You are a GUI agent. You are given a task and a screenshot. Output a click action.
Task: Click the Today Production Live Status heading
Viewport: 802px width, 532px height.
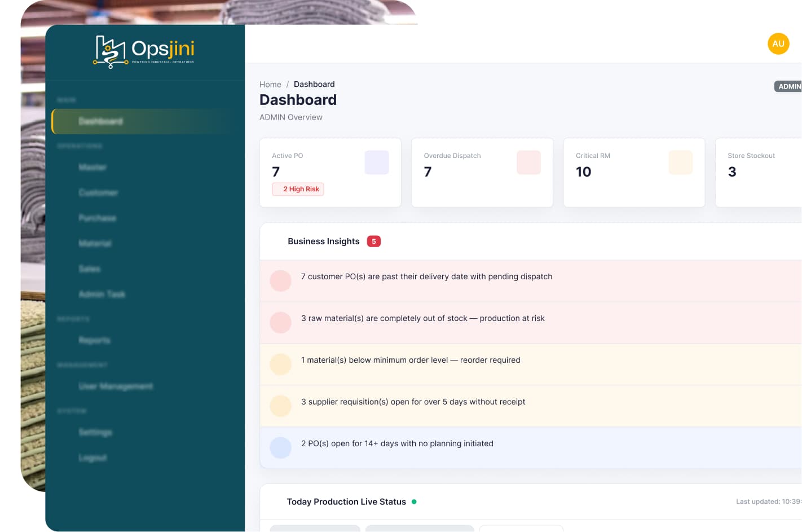click(x=346, y=502)
